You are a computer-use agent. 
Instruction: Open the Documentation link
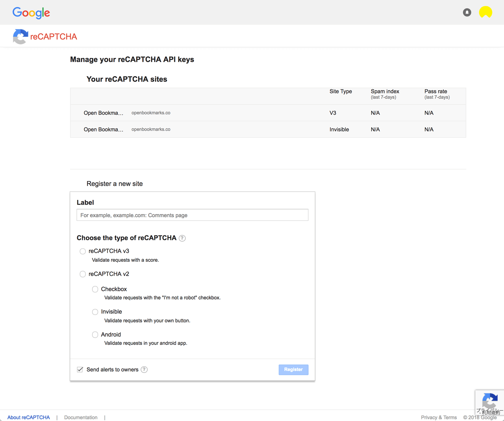pos(81,417)
